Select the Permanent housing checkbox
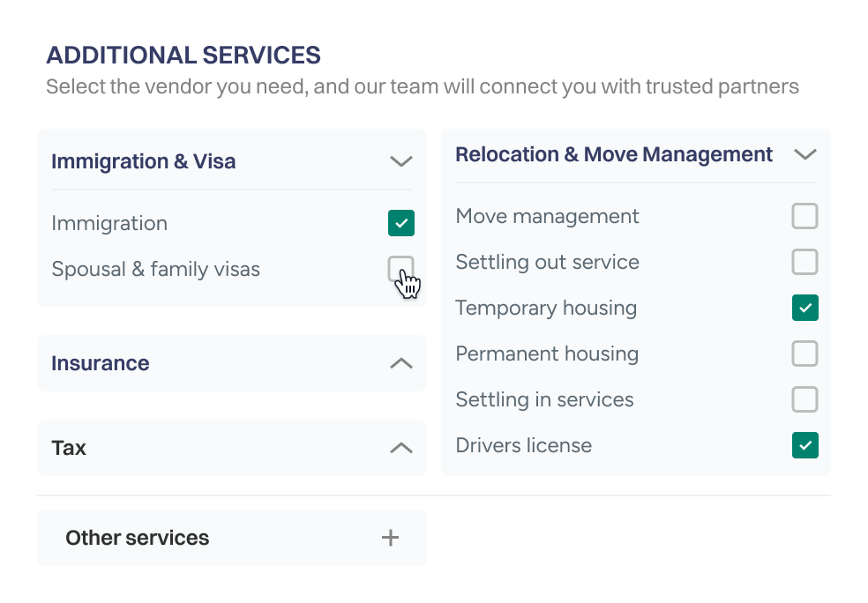This screenshot has height=603, width=868. pyautogui.click(x=804, y=354)
